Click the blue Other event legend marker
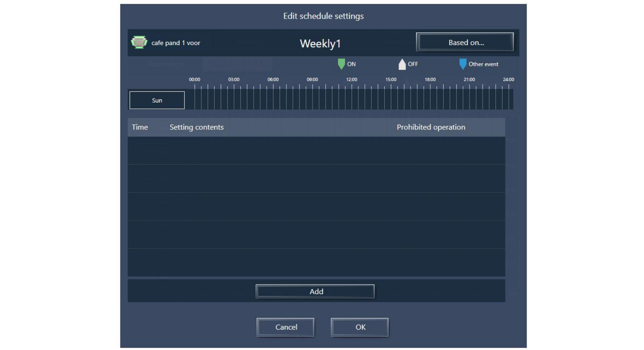644x350 pixels. [x=463, y=64]
